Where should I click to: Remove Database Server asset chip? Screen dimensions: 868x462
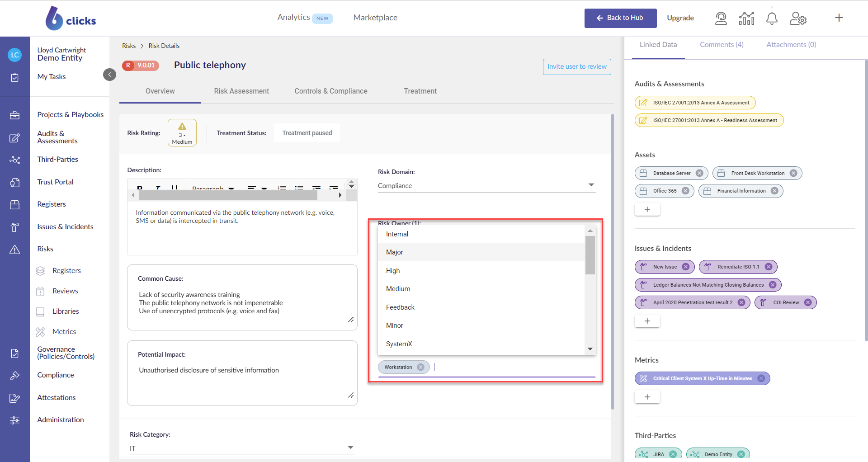[699, 173]
